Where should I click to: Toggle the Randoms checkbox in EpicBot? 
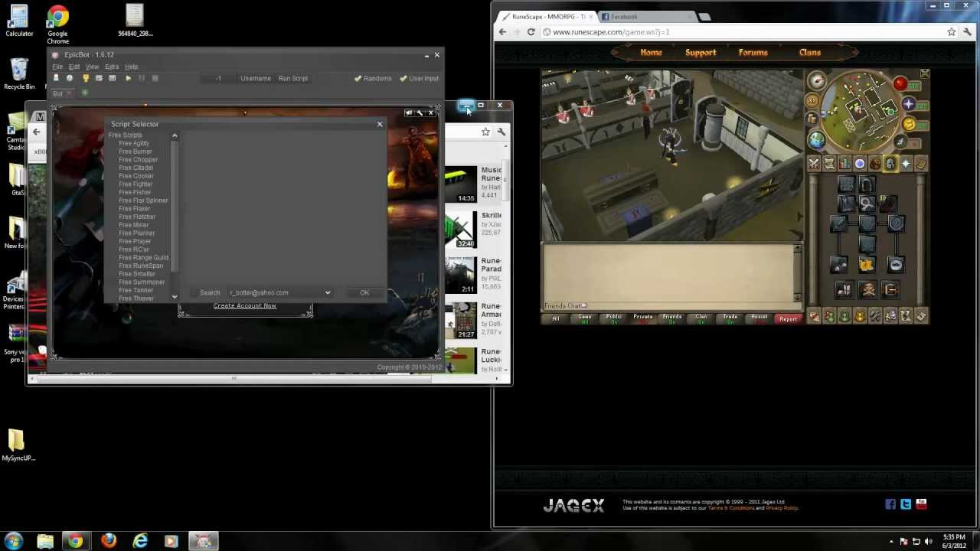tap(372, 78)
